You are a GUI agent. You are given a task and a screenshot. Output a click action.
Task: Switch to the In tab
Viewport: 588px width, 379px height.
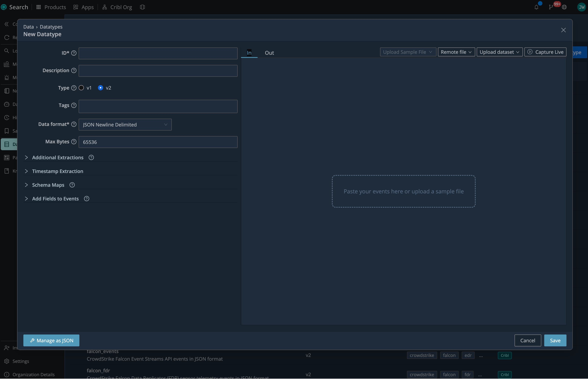(249, 53)
